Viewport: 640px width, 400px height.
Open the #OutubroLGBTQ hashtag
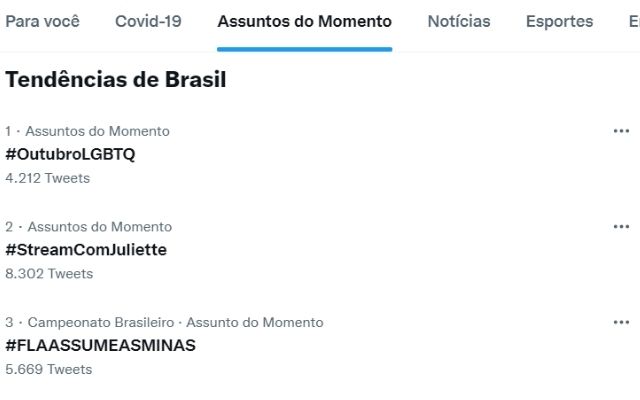(x=70, y=154)
